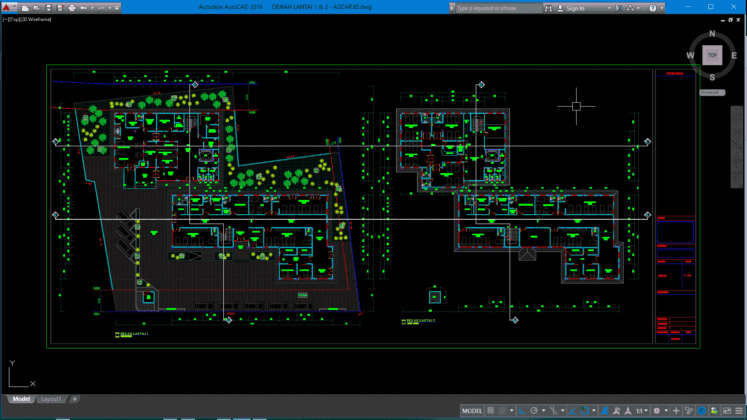Click the W compass direction on ViewCube

(690, 55)
